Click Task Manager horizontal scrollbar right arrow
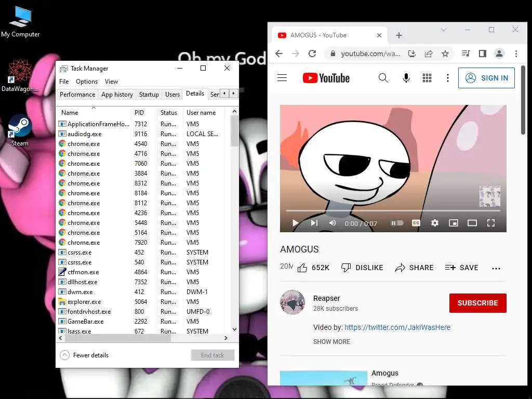This screenshot has width=532, height=399. [x=226, y=338]
